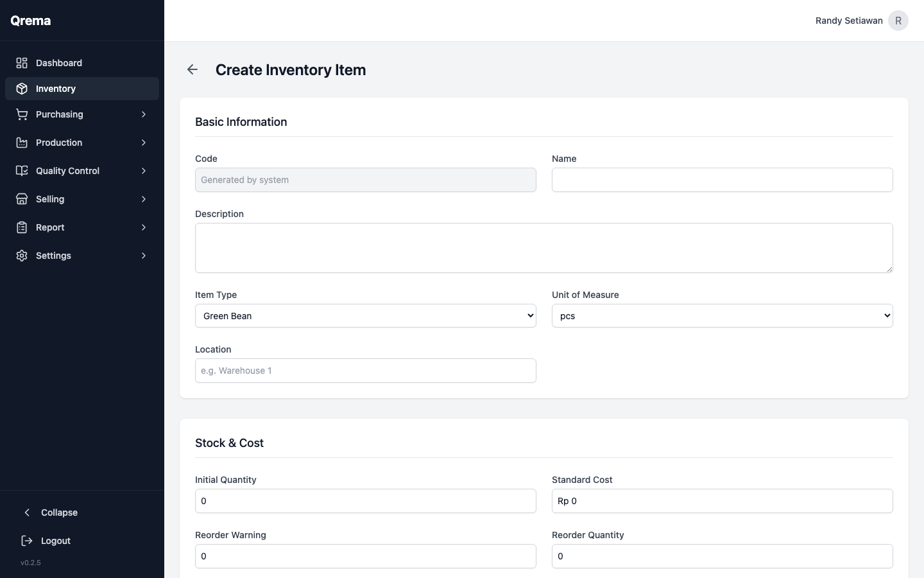This screenshot has width=924, height=578.
Task: Click the Purchasing shopping cart icon
Action: click(x=21, y=114)
